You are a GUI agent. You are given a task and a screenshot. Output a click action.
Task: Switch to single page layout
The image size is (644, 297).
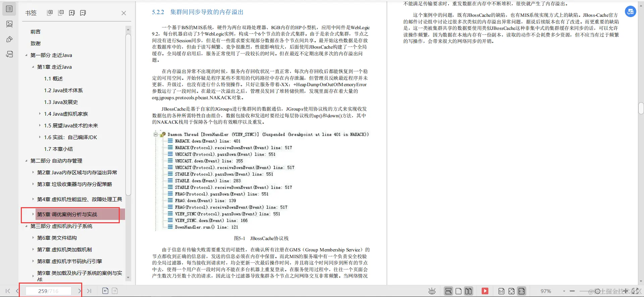[x=459, y=291]
